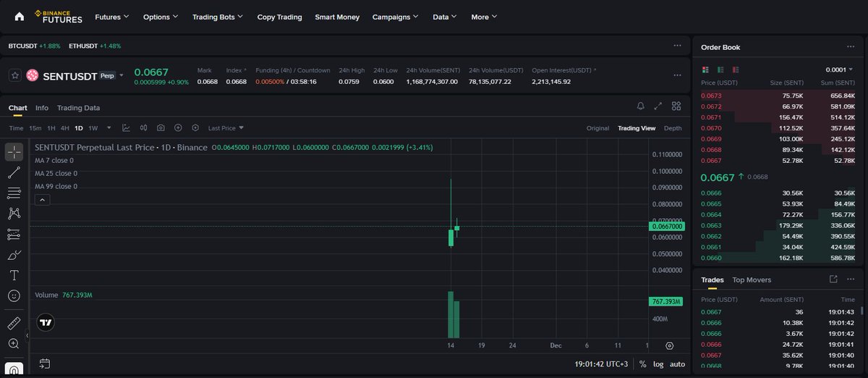Select the 1W interval
The width and height of the screenshot is (868, 378).
coord(93,128)
